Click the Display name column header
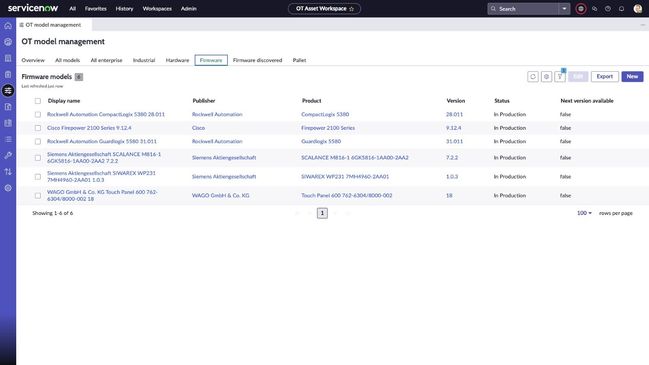Image resolution: width=649 pixels, height=365 pixels. [64, 101]
